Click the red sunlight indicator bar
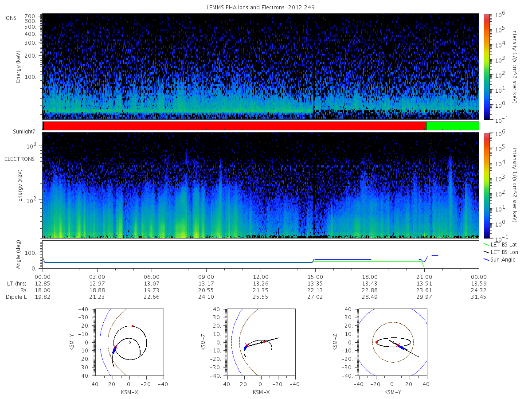The image size is (532, 399). [235, 126]
